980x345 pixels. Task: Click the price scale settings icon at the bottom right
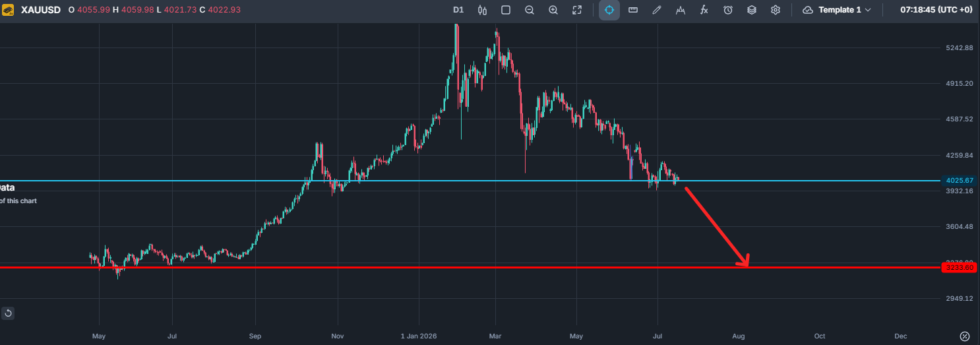point(965,336)
